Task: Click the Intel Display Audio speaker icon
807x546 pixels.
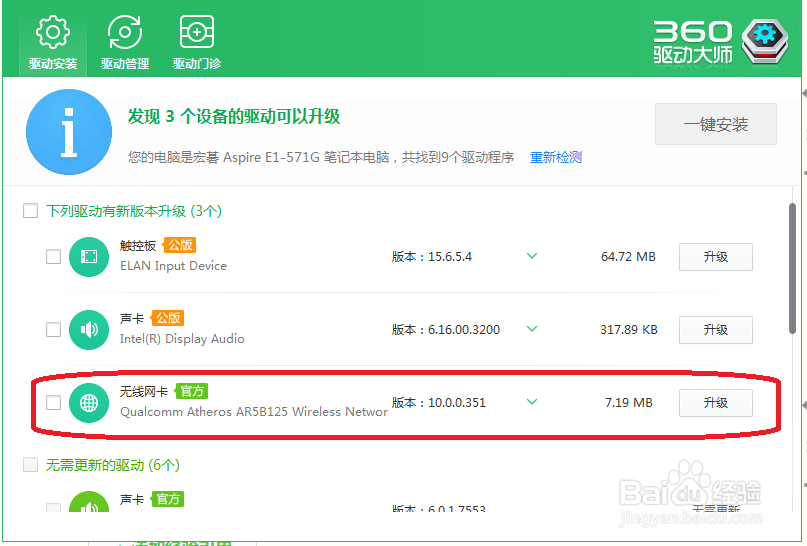Action: (89, 330)
